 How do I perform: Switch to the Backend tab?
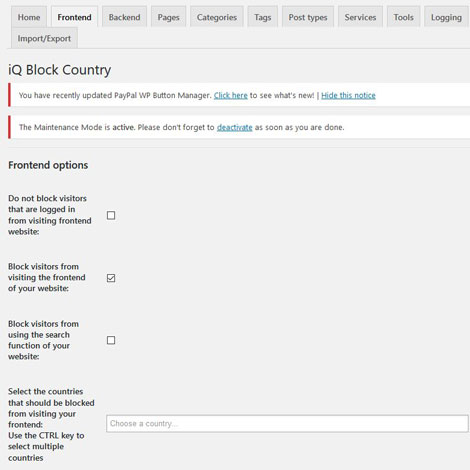point(124,17)
